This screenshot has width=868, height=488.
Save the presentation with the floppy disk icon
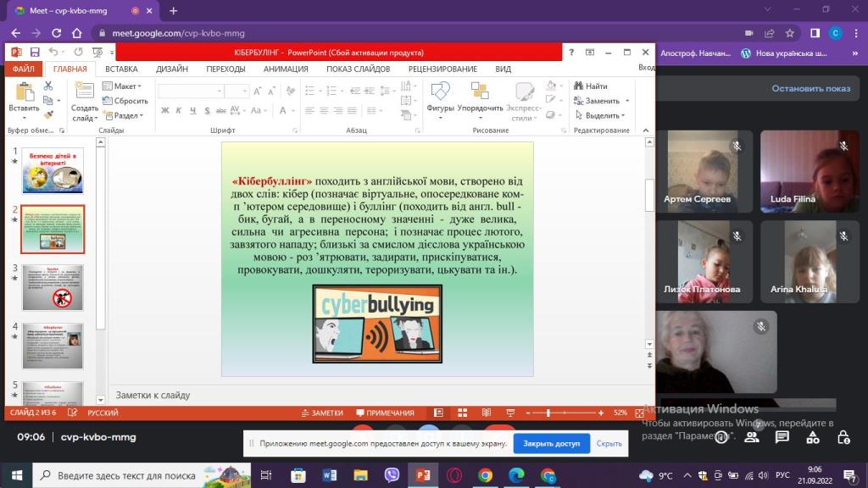point(35,52)
